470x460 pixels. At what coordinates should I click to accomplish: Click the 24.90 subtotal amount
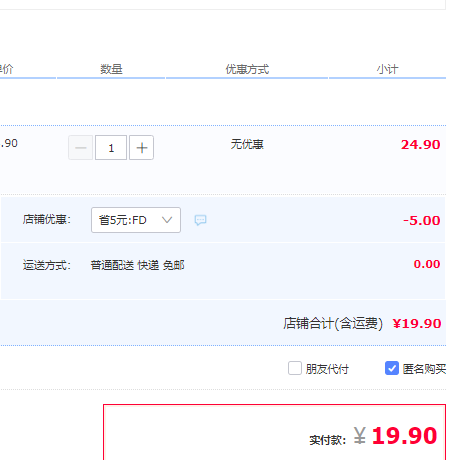click(420, 145)
